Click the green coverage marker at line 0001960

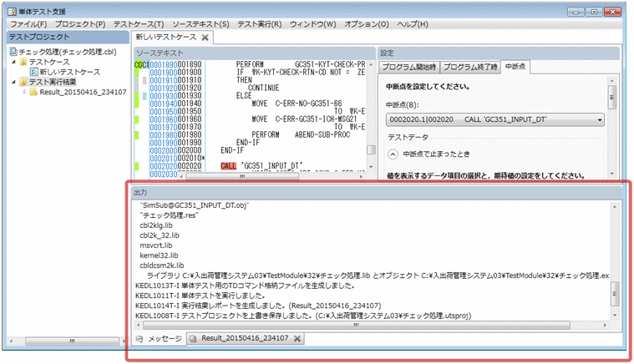click(x=137, y=119)
